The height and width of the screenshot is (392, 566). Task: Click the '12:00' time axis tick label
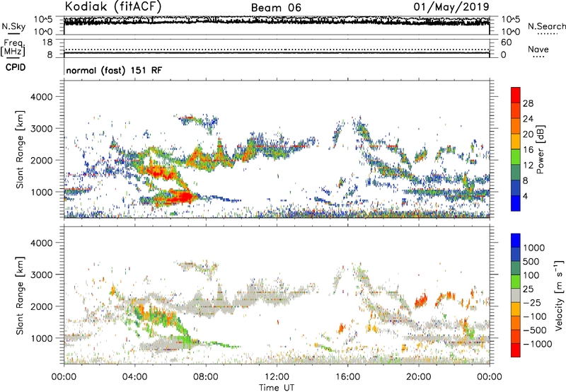[277, 377]
